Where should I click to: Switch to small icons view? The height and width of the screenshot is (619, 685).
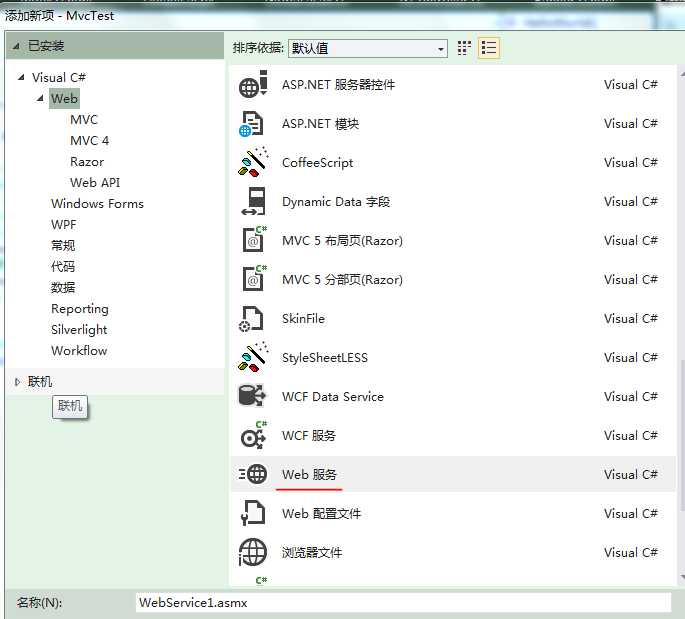[464, 48]
